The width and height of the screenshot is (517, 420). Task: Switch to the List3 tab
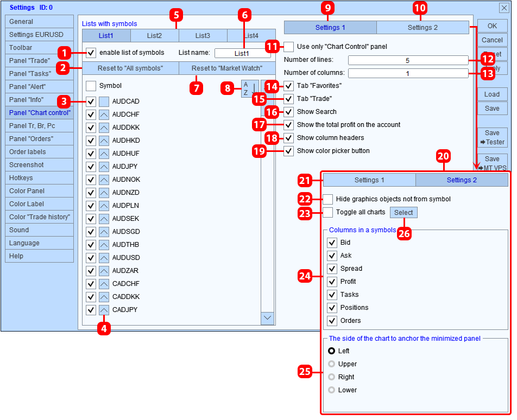pyautogui.click(x=203, y=36)
